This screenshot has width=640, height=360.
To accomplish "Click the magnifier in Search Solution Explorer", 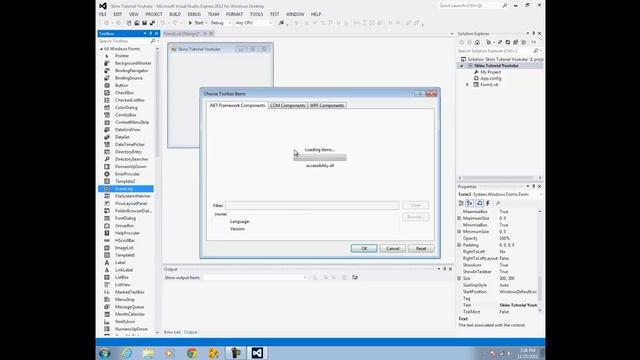I will tap(536, 51).
